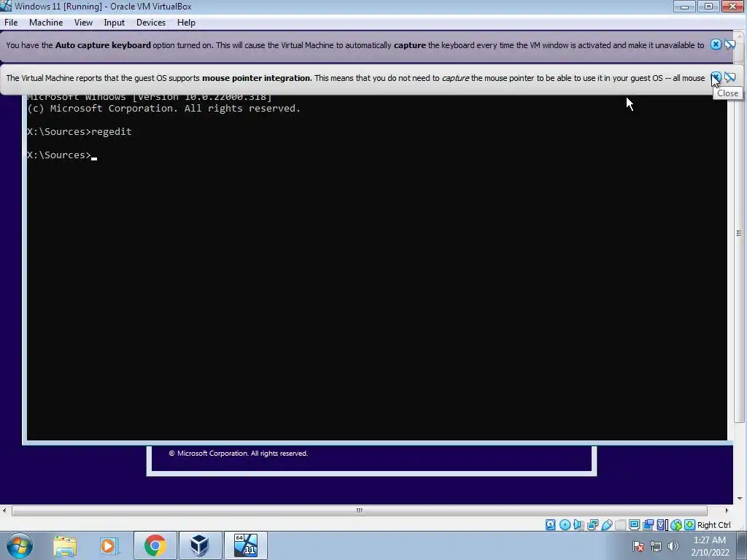This screenshot has width=747, height=560.
Task: Suppress the mouse pointer integration message permanently
Action: (729, 77)
